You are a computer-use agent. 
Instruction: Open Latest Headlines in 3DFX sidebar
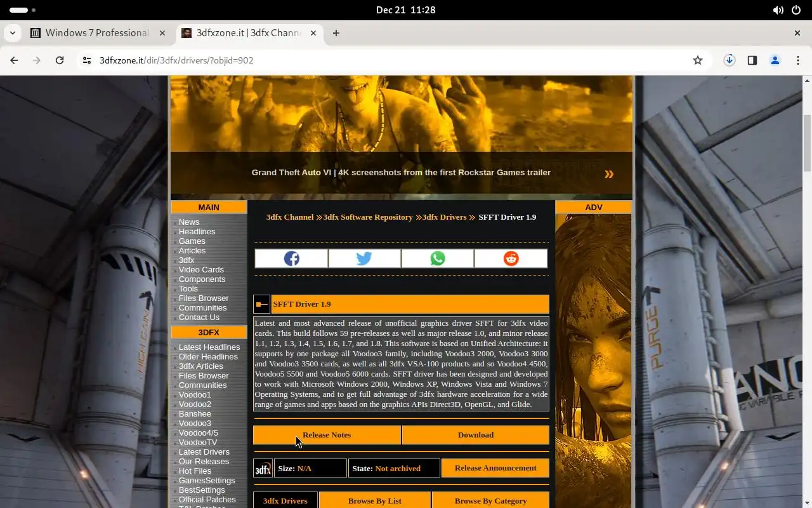click(209, 347)
